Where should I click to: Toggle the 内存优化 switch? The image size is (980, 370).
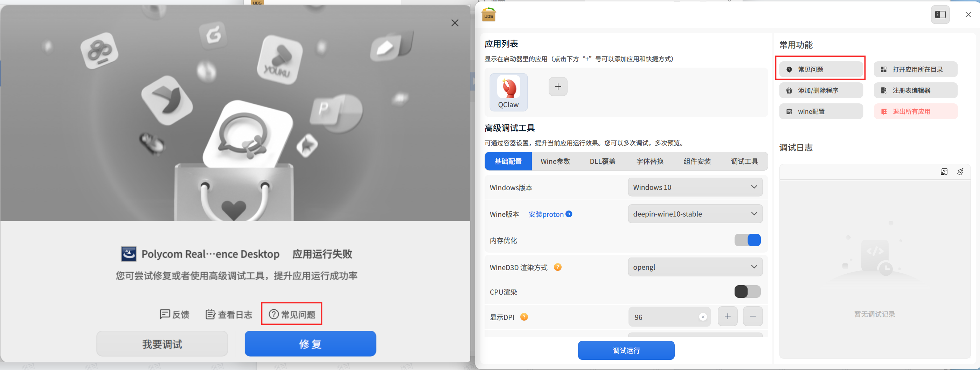point(748,240)
